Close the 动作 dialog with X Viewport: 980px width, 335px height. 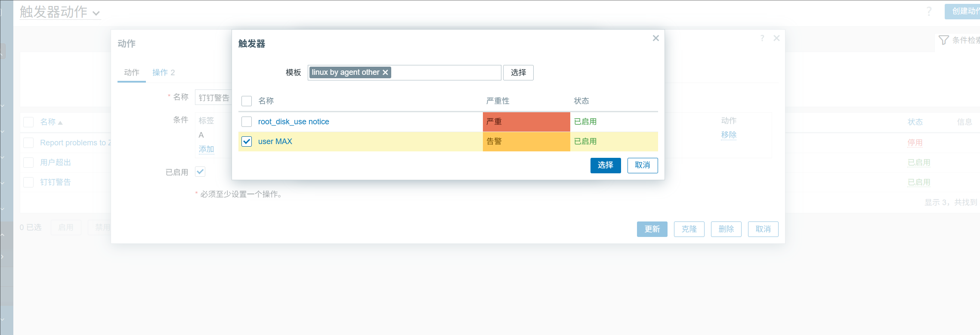point(776,38)
